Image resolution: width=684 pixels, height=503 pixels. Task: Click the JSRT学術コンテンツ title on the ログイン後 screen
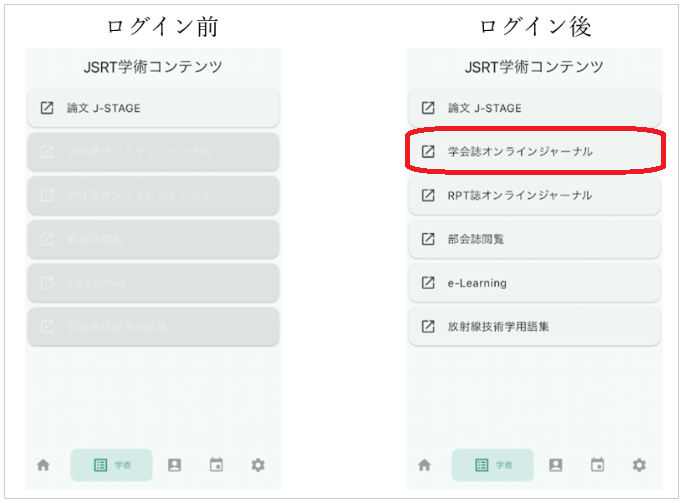[x=534, y=68]
